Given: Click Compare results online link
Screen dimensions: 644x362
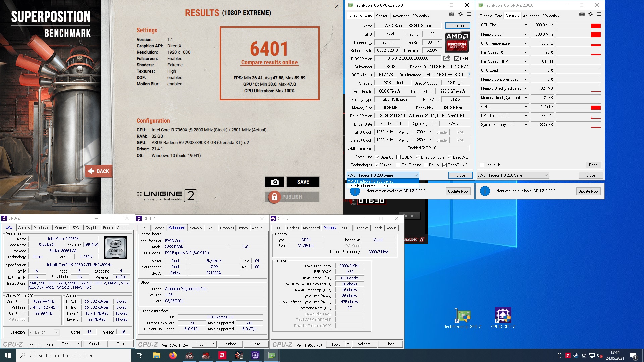Looking at the screenshot, I should tap(269, 62).
